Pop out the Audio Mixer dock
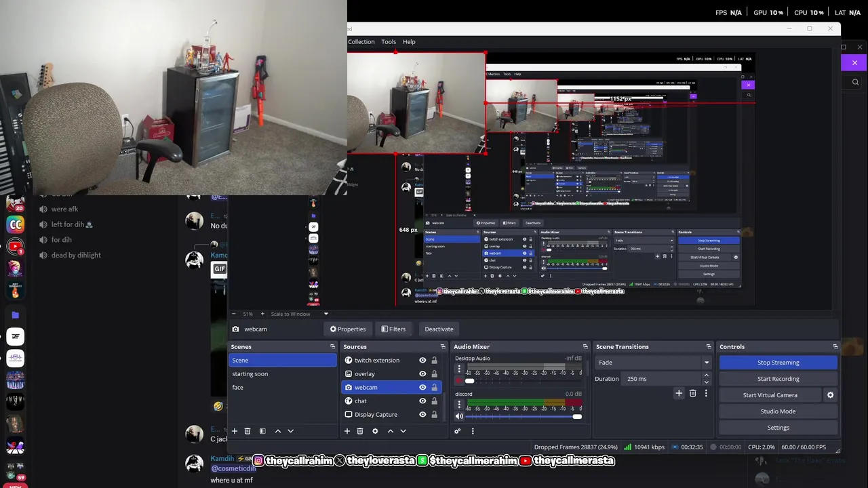Image resolution: width=868 pixels, height=488 pixels. coord(585,347)
